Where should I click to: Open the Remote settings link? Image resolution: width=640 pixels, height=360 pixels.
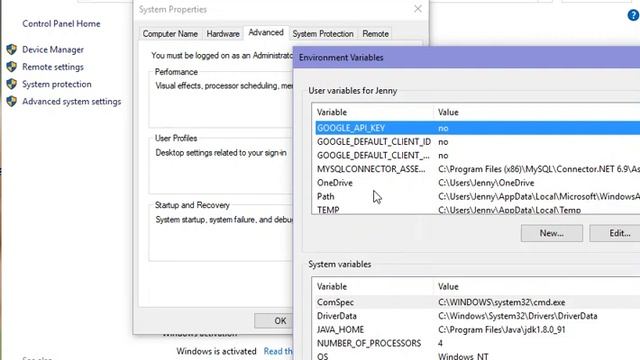[53, 67]
